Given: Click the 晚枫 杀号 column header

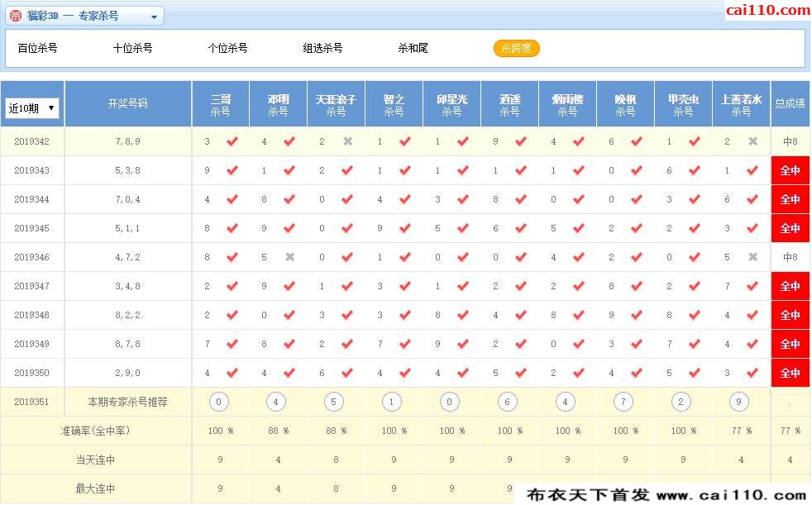Looking at the screenshot, I should coord(626,104).
